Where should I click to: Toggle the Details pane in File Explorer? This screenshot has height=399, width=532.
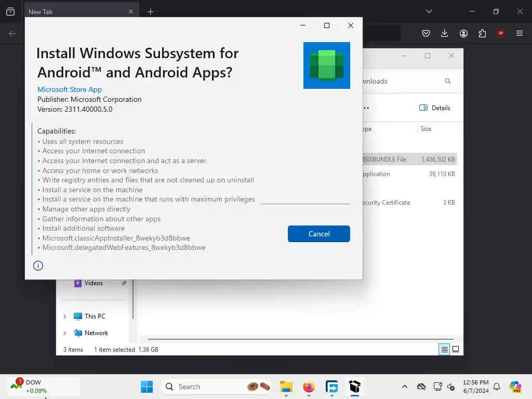click(x=435, y=108)
